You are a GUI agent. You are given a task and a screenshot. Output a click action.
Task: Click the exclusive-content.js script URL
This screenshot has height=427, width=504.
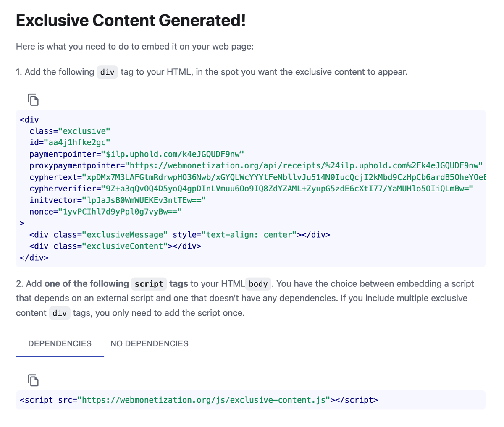coord(204,400)
